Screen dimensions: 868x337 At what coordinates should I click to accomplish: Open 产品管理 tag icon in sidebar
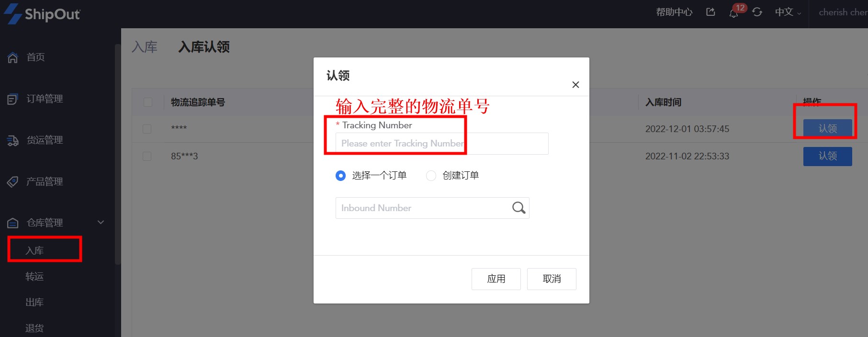[x=13, y=181]
